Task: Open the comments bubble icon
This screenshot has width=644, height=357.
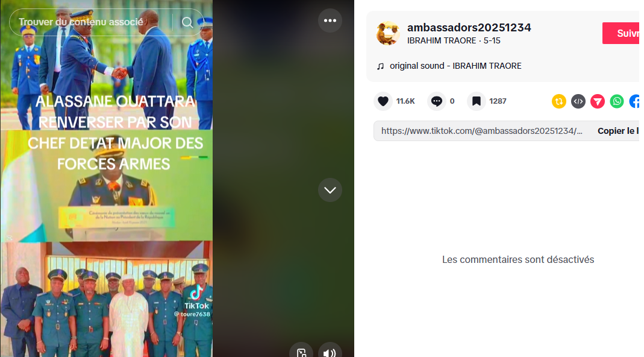Action: pos(437,101)
